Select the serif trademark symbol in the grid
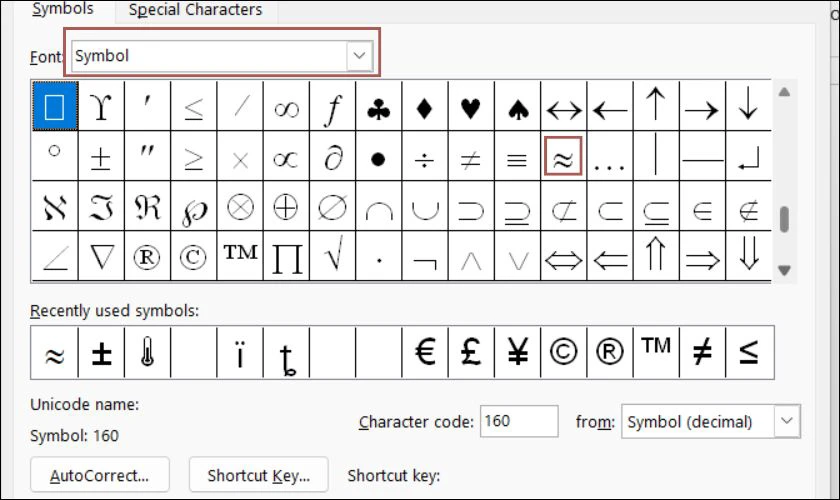 point(240,256)
